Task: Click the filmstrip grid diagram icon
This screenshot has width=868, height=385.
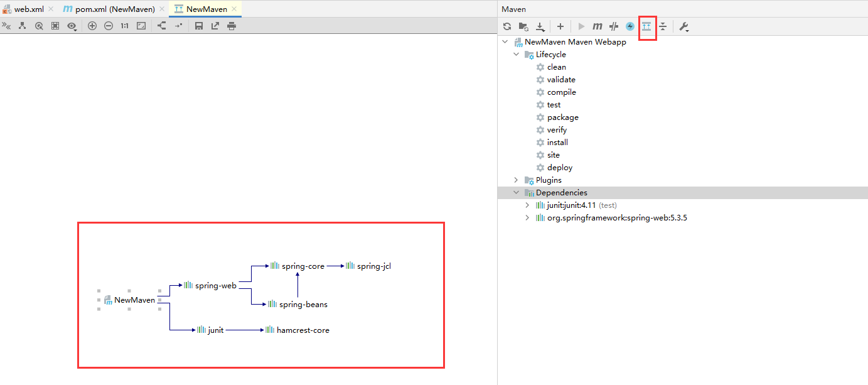Action: [55, 26]
